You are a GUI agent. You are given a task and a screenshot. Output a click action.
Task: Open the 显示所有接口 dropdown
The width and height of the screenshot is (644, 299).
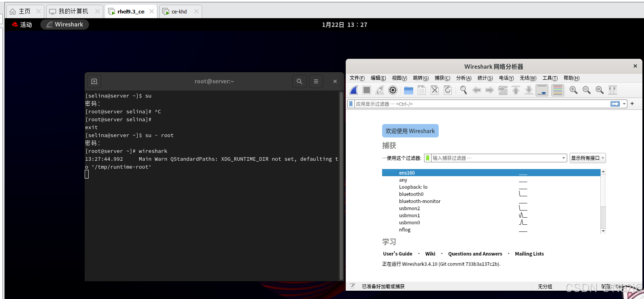[x=587, y=158]
